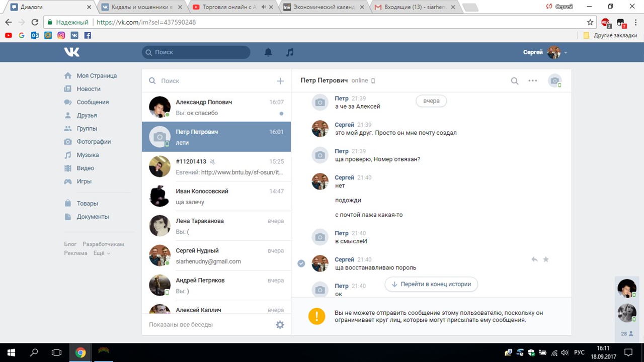Go to Новости in the sidebar
The image size is (644, 362).
(89, 89)
